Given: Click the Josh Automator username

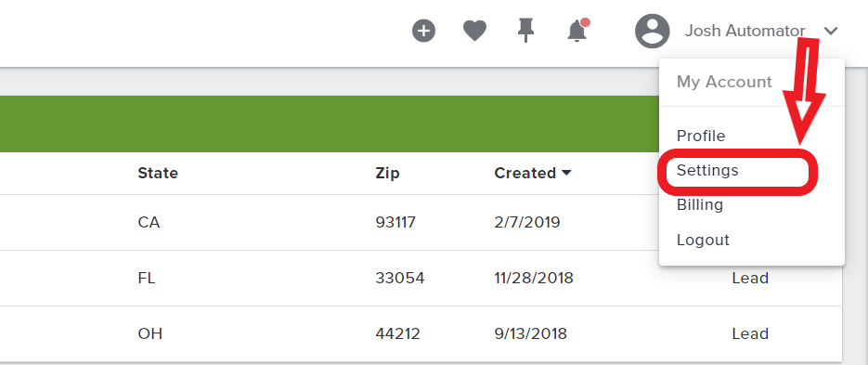Looking at the screenshot, I should (x=745, y=31).
